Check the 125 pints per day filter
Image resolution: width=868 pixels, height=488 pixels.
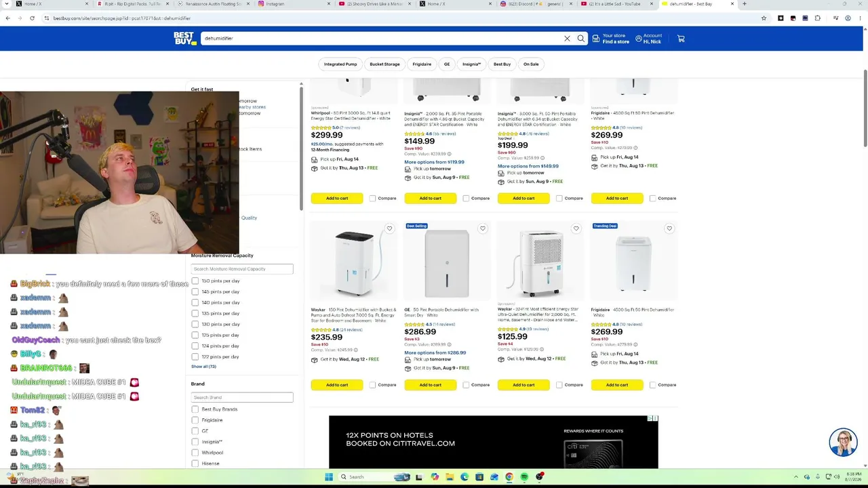(195, 335)
